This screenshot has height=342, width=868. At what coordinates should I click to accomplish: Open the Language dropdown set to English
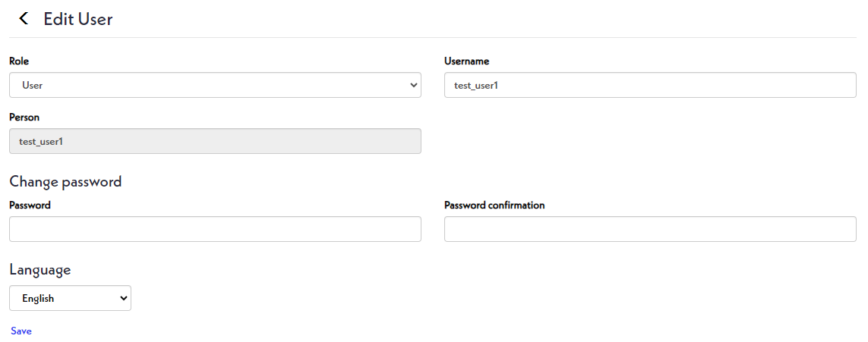tap(70, 299)
